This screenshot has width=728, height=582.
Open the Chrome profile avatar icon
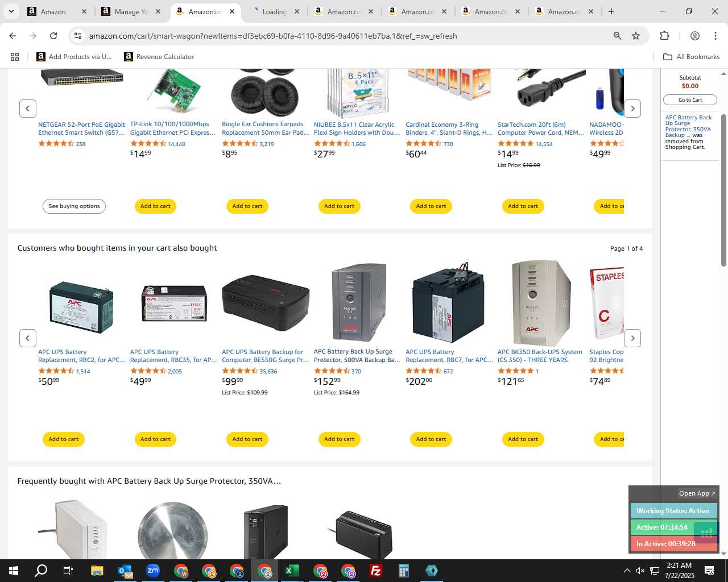point(694,36)
